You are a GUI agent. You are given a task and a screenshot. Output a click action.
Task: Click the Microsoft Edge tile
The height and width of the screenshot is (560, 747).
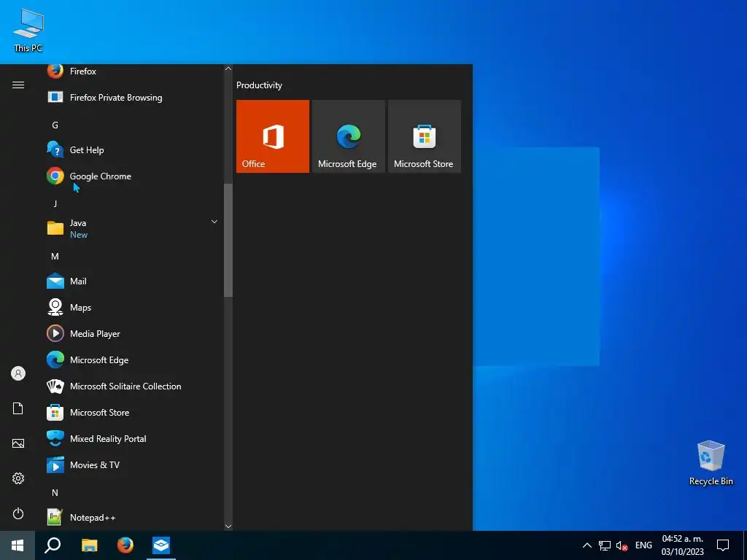348,136
